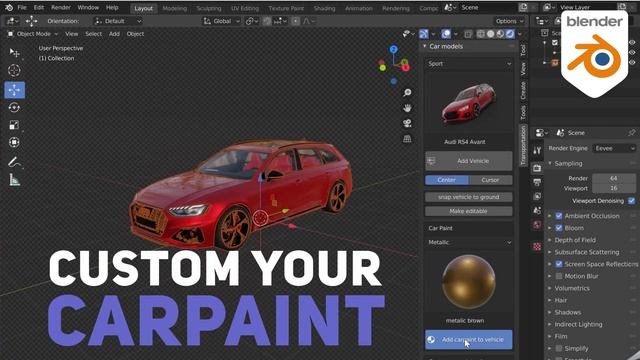The width and height of the screenshot is (640, 360).
Task: Select the Scale tool
Action: pyautogui.click(x=14, y=125)
